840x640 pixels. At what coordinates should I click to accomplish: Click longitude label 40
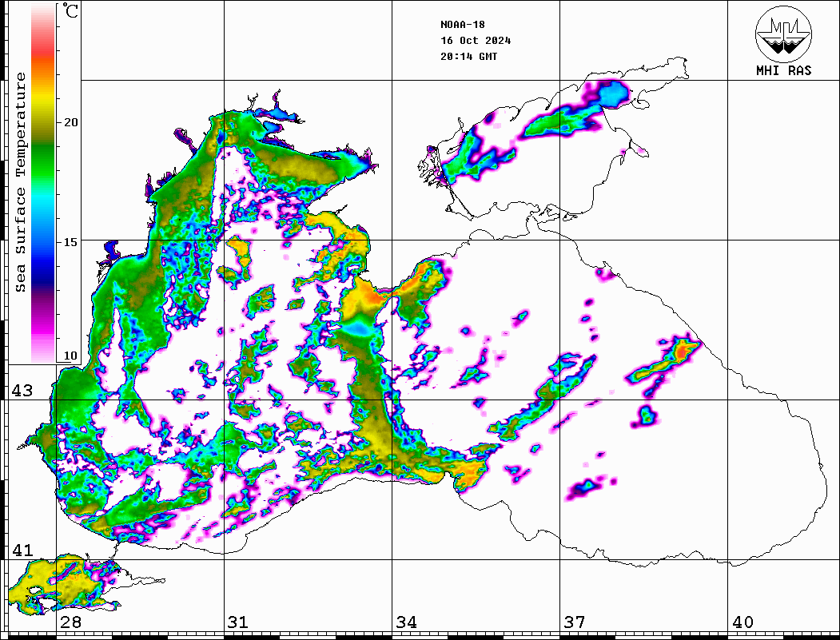pyautogui.click(x=742, y=622)
